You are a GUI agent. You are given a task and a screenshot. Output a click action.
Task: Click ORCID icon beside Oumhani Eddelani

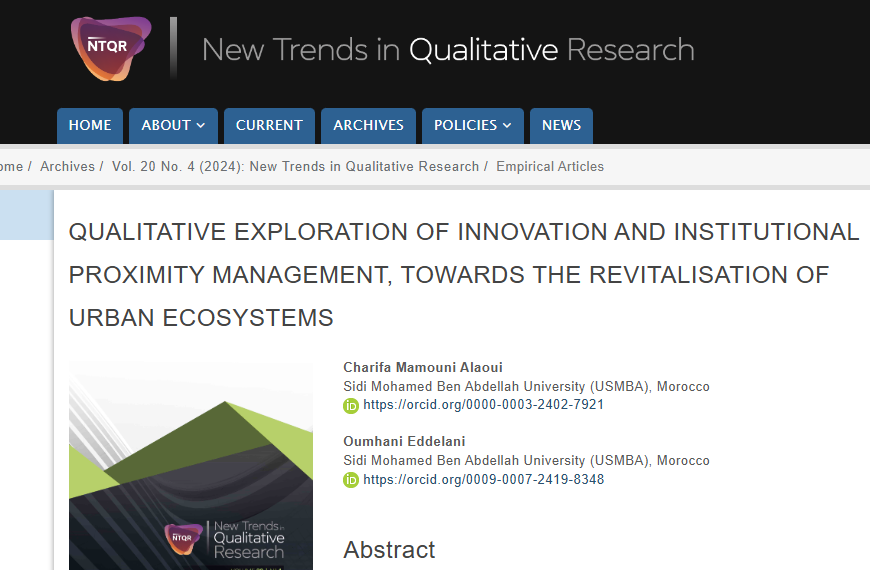tap(351, 480)
